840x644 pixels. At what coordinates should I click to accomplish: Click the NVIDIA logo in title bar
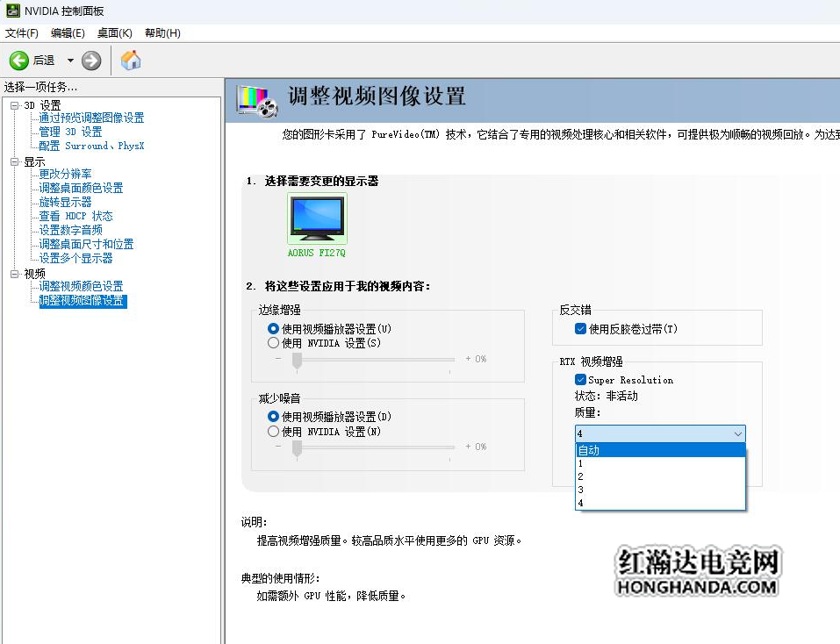coord(13,11)
